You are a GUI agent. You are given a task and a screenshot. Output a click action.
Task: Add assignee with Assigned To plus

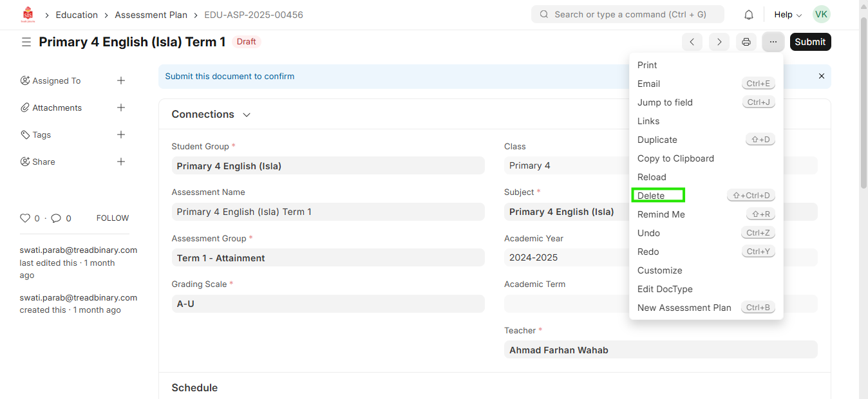point(121,80)
